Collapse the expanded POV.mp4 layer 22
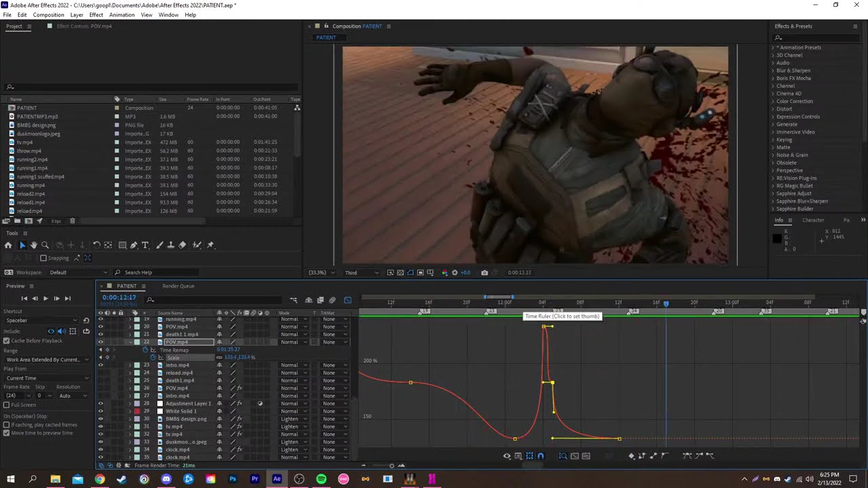 130,342
